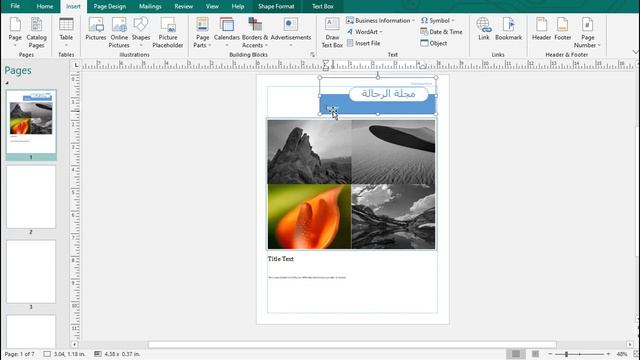
Task: Switch to Page Design tab
Action: coord(109,6)
